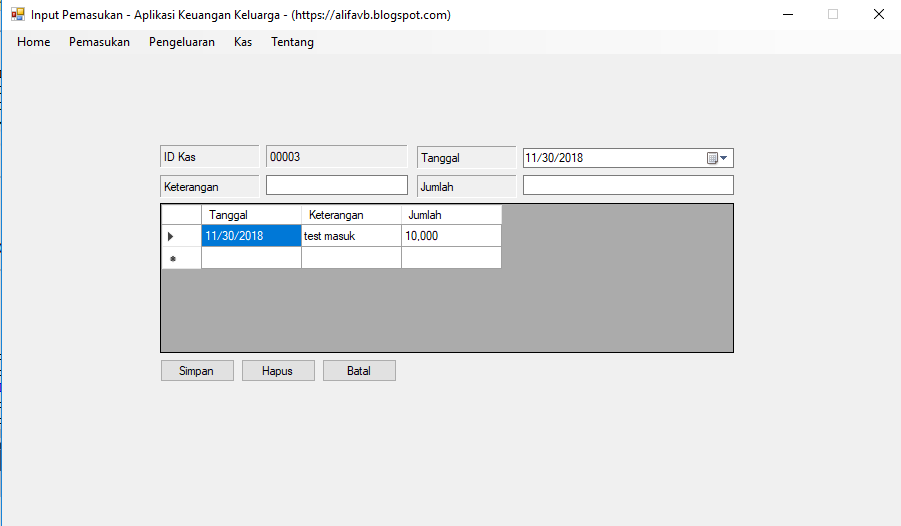Click the ID Kas label
The height and width of the screenshot is (526, 901).
pos(210,157)
